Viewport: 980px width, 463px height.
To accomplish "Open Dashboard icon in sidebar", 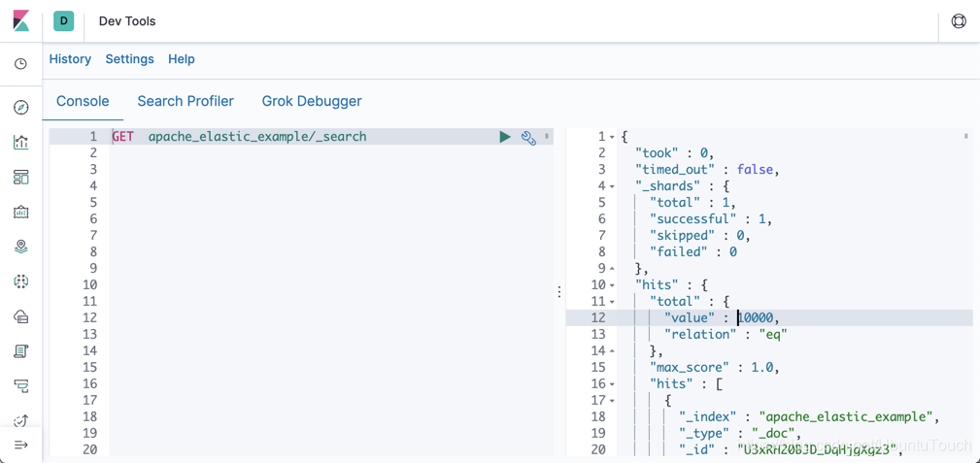I will pos(21,178).
